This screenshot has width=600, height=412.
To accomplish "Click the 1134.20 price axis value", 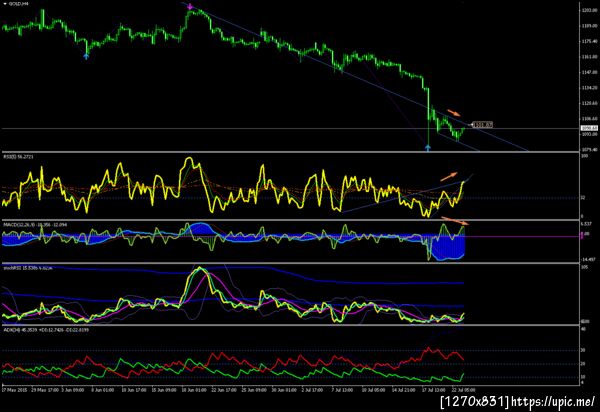I will (x=589, y=88).
